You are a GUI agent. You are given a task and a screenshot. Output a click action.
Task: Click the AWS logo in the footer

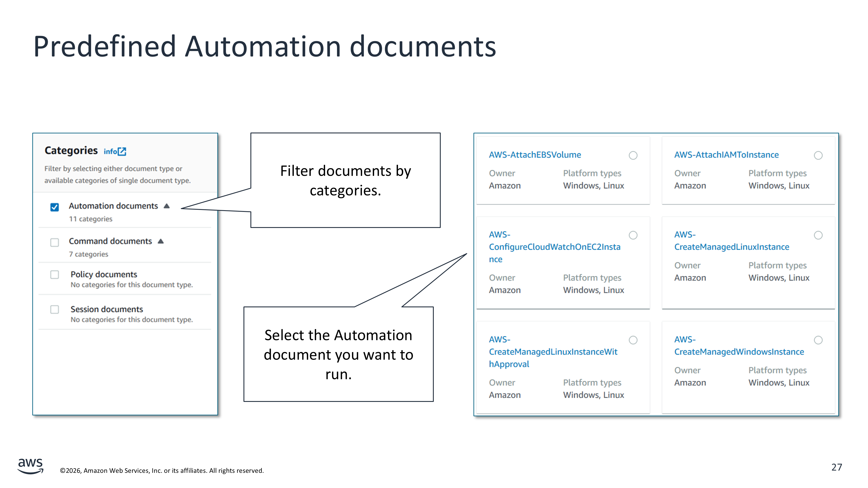(x=30, y=466)
